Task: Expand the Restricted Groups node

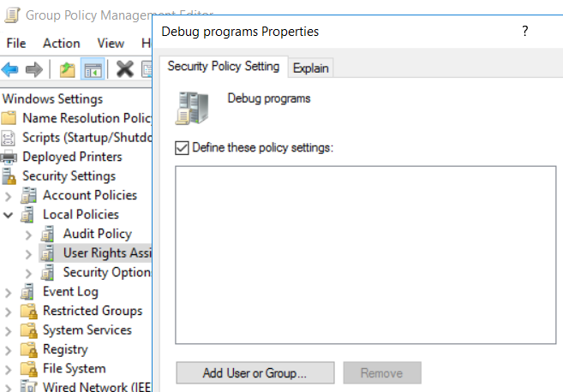Action: [9, 311]
